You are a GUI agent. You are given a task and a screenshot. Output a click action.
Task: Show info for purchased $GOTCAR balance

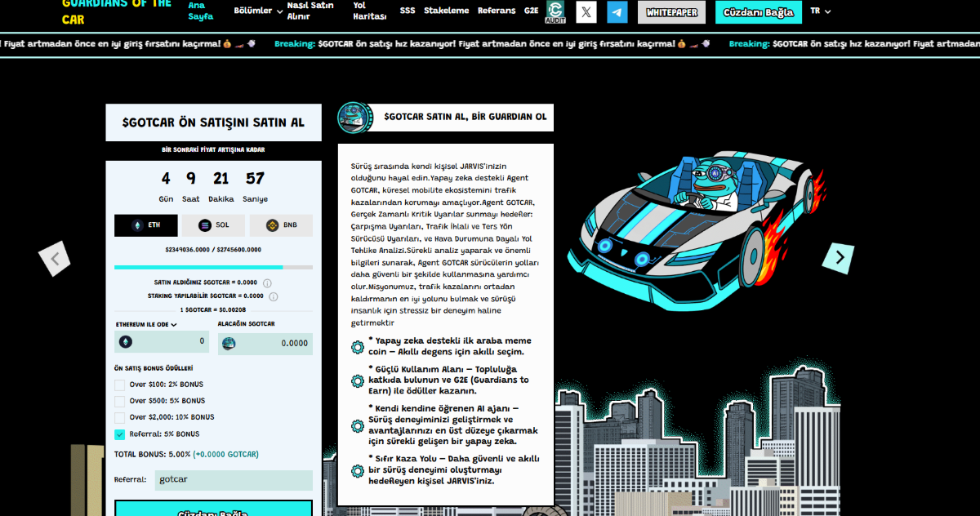[267, 282]
